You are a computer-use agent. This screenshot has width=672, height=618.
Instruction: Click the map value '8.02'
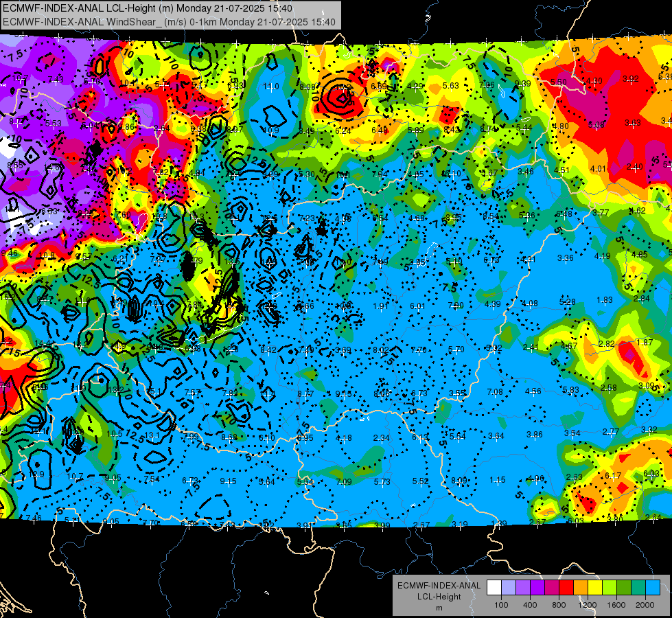tap(381, 350)
